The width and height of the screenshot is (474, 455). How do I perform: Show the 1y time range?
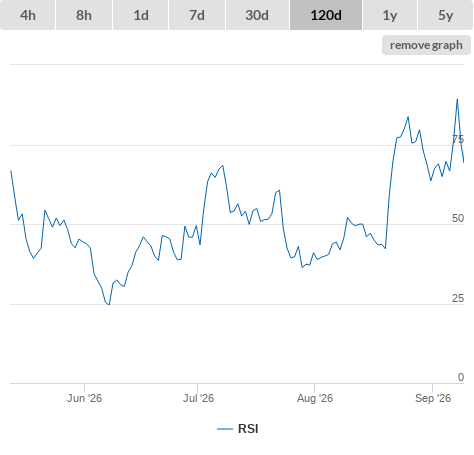390,15
